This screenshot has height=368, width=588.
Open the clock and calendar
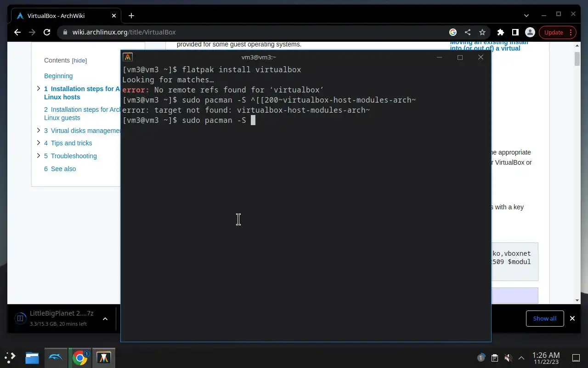tap(546, 357)
